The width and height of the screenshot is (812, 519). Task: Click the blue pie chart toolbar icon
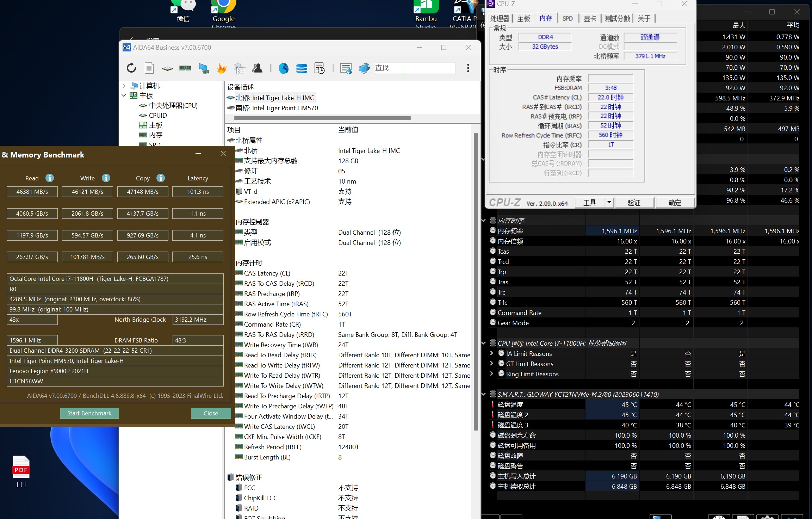click(x=284, y=68)
